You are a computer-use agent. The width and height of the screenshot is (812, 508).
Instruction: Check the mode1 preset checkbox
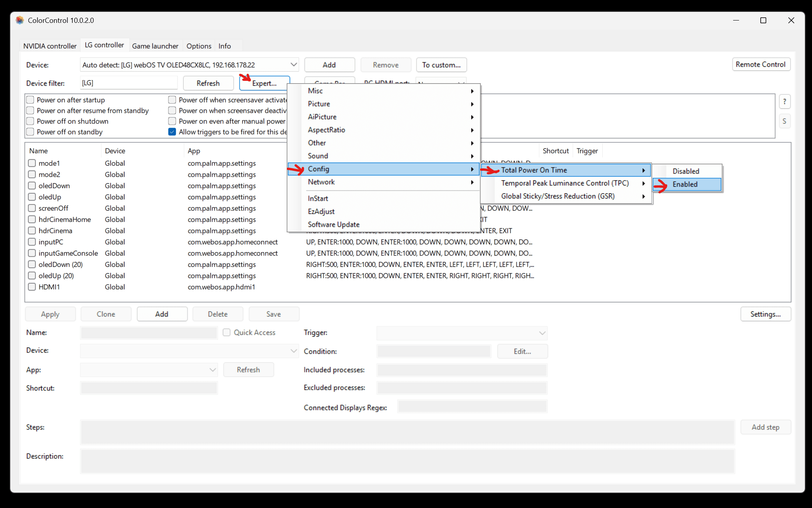click(x=32, y=163)
